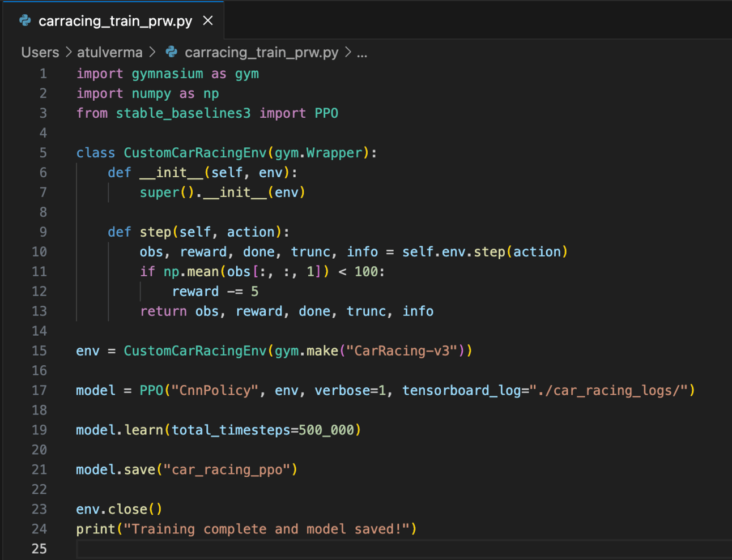This screenshot has height=560, width=732.
Task: Click the number "5" on line 12
Action: click(255, 292)
